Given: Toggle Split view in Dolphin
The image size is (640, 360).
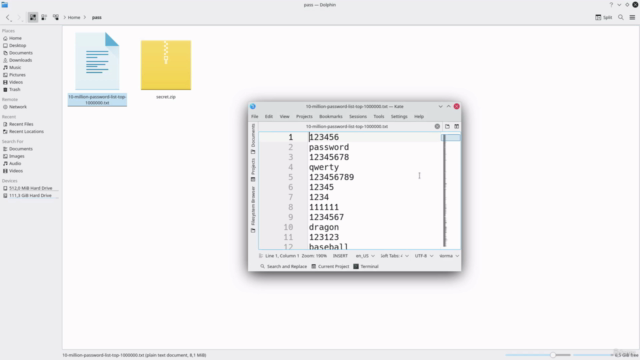Looking at the screenshot, I should (x=604, y=18).
